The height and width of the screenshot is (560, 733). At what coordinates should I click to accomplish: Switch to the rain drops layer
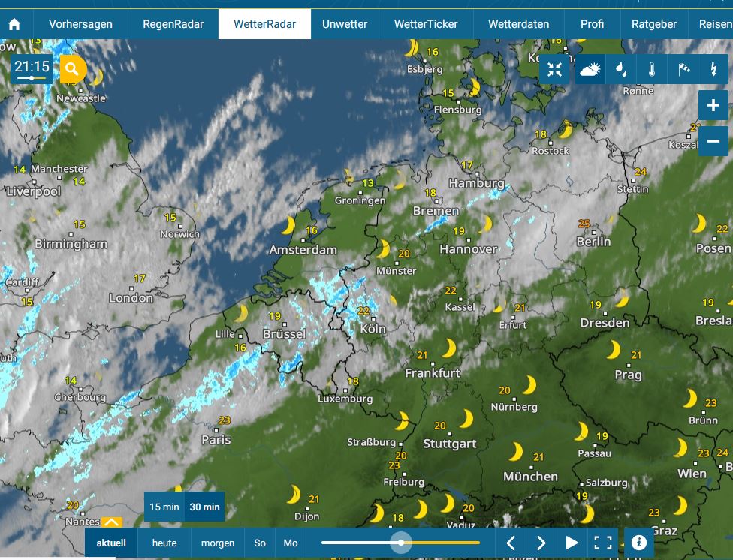click(x=621, y=69)
